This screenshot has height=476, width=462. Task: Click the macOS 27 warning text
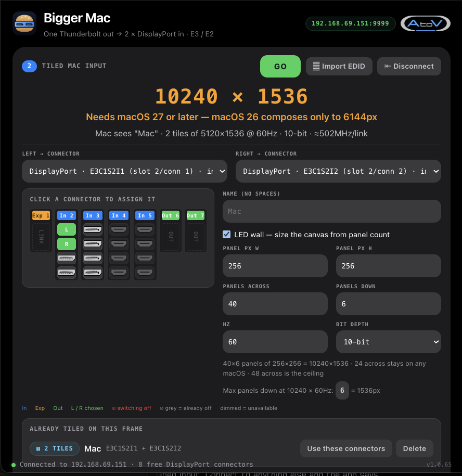[232, 117]
